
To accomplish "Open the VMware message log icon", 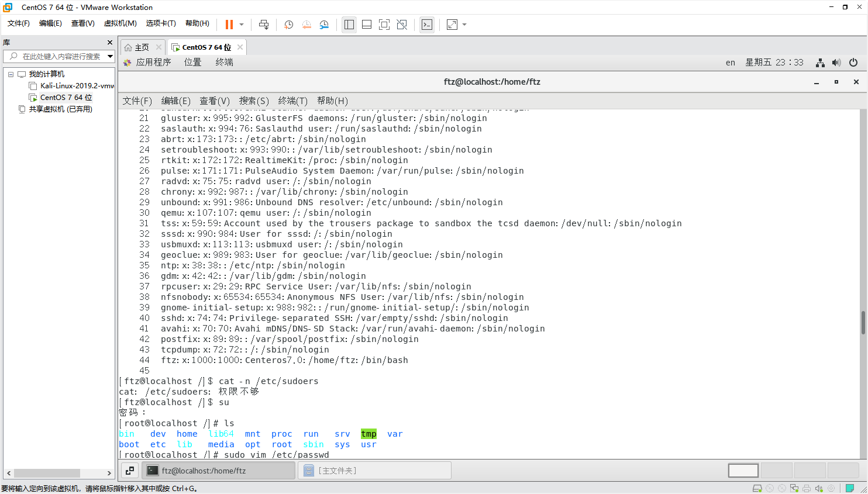I will click(x=850, y=488).
